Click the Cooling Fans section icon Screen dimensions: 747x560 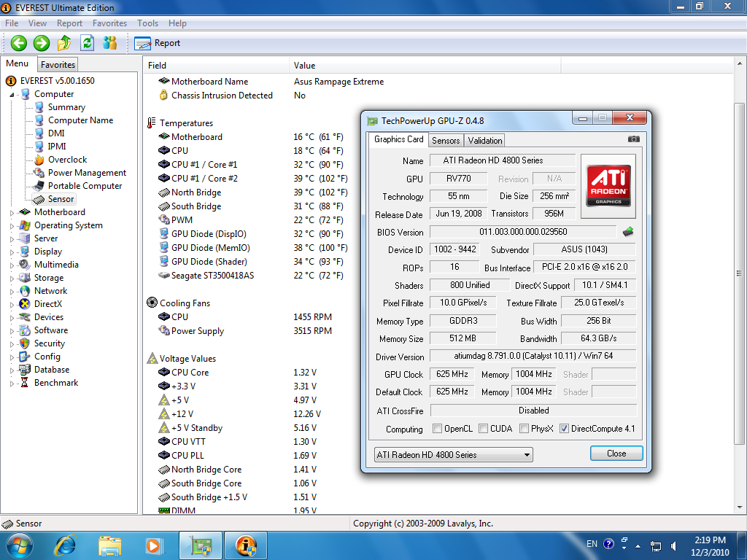pos(152,303)
